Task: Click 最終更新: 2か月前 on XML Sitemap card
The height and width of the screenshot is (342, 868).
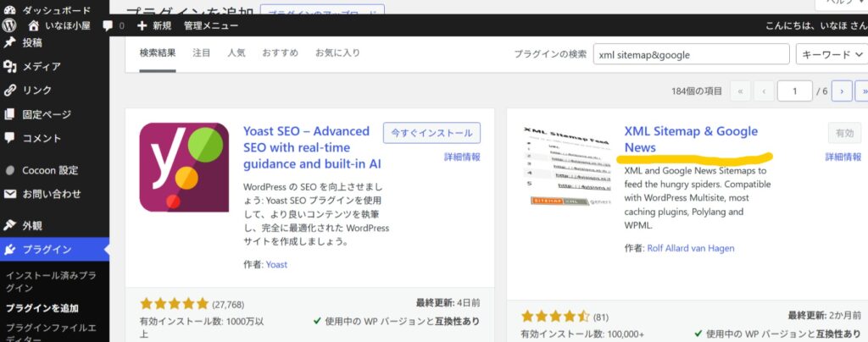Action: point(825,316)
